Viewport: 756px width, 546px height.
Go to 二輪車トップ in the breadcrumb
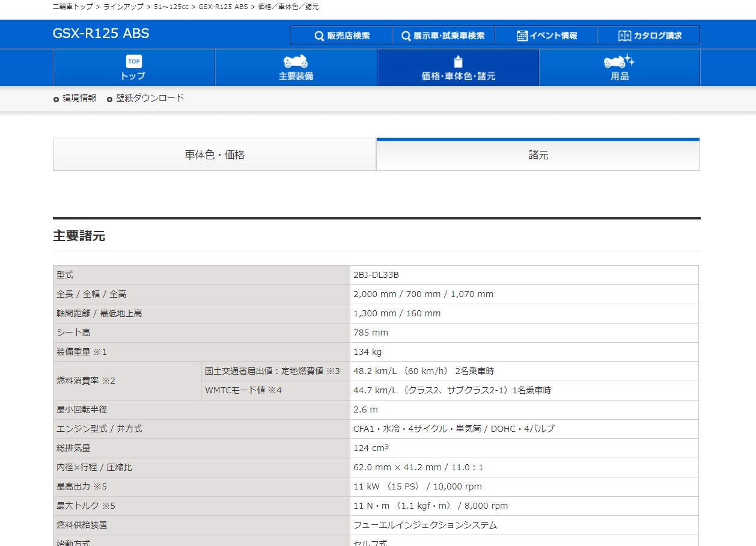click(73, 7)
